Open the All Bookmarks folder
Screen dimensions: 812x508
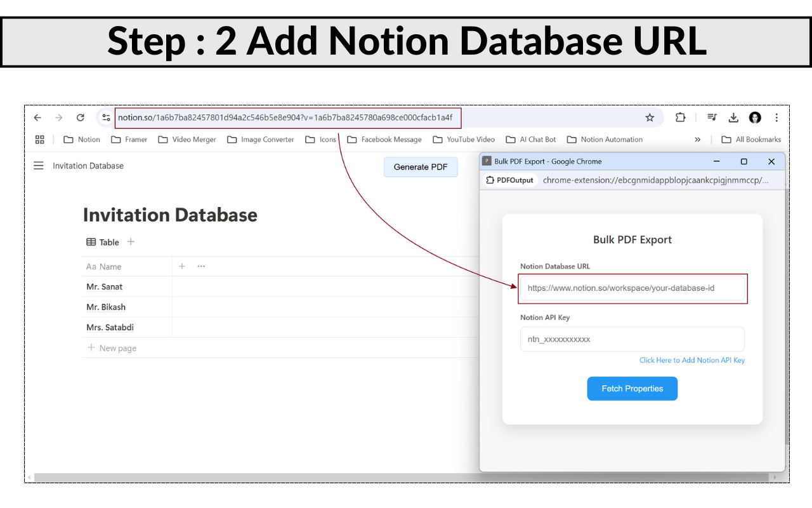point(751,140)
